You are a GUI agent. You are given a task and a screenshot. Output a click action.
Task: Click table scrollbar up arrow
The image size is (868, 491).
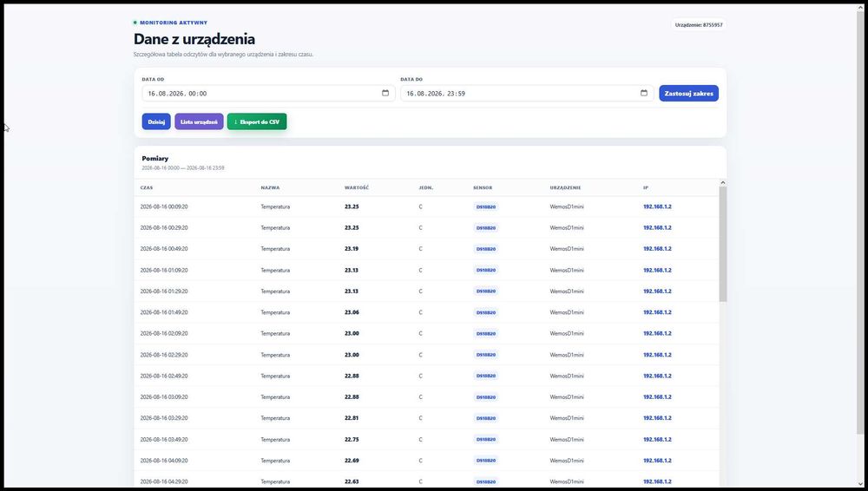(723, 183)
